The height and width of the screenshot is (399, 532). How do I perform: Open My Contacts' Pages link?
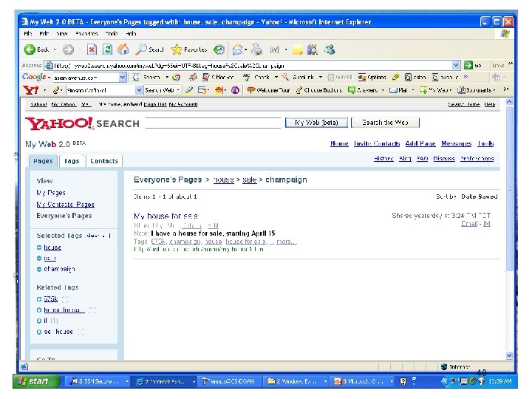coord(66,204)
